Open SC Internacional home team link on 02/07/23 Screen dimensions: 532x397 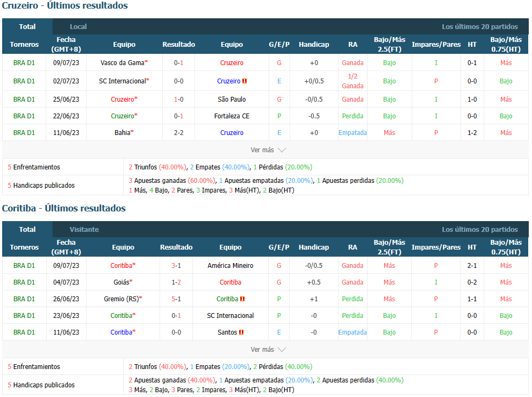(123, 81)
